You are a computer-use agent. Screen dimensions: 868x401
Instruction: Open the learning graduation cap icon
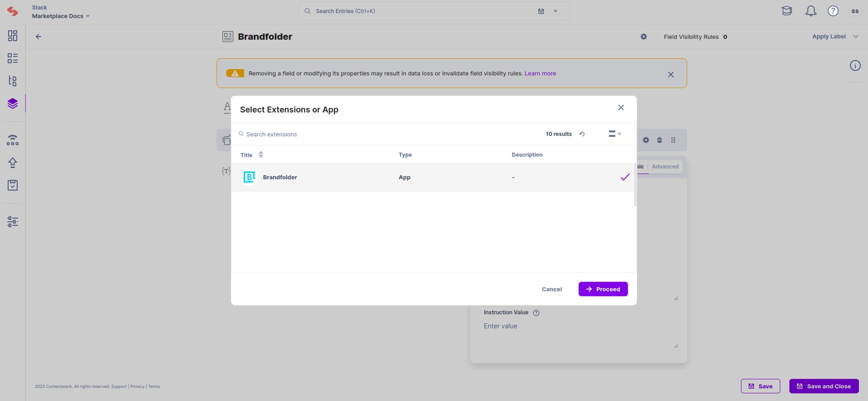pos(787,11)
